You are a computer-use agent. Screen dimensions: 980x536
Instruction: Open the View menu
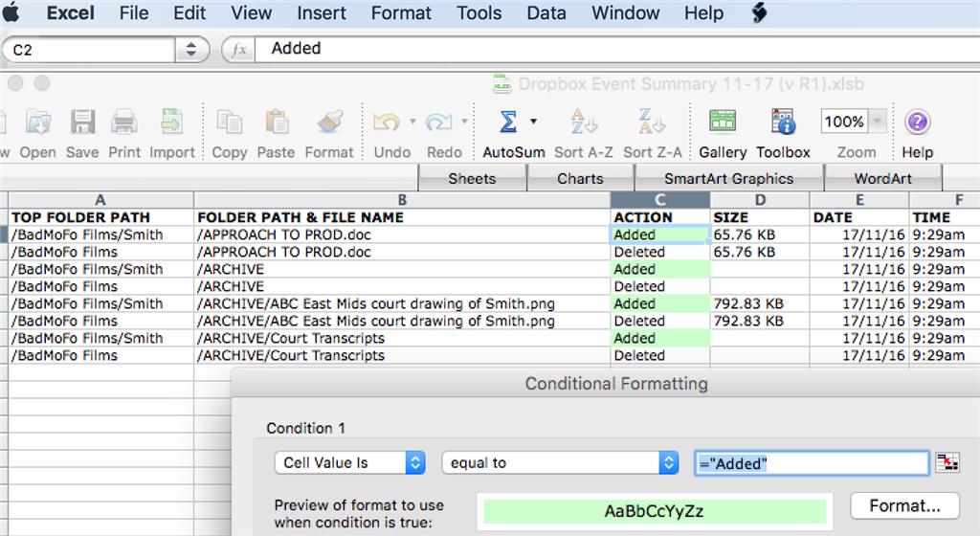(x=252, y=12)
